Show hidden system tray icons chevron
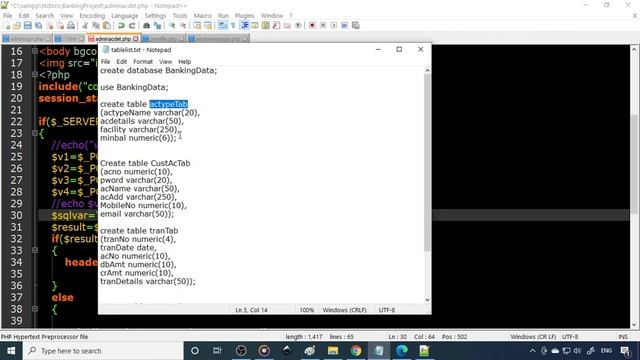Image resolution: width=640 pixels, height=360 pixels. pyautogui.click(x=532, y=351)
